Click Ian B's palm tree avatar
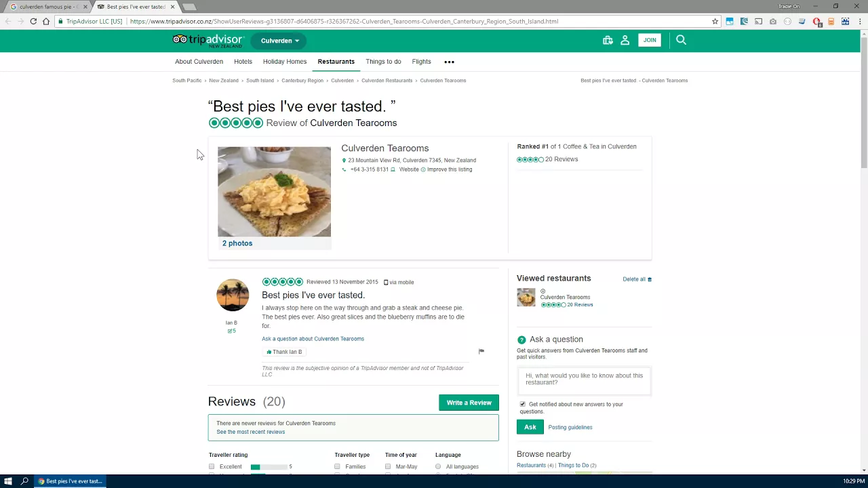This screenshot has width=868, height=488. 233,295
